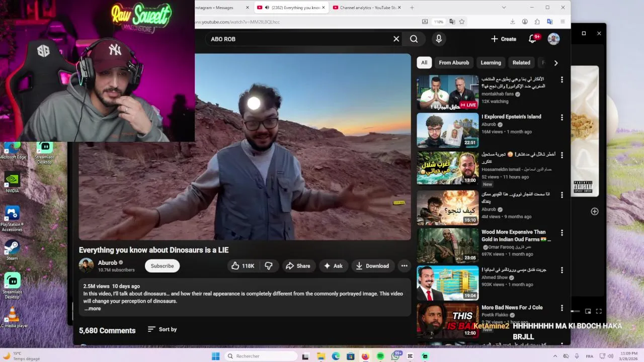Image resolution: width=644 pixels, height=362 pixels.
Task: Click the Share button
Action: (298, 266)
